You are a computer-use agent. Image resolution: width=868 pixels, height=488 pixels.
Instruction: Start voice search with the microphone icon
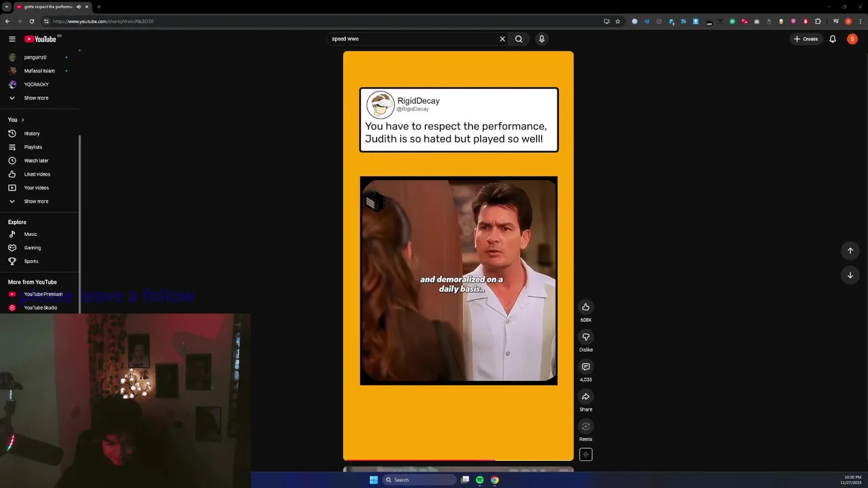tap(541, 39)
